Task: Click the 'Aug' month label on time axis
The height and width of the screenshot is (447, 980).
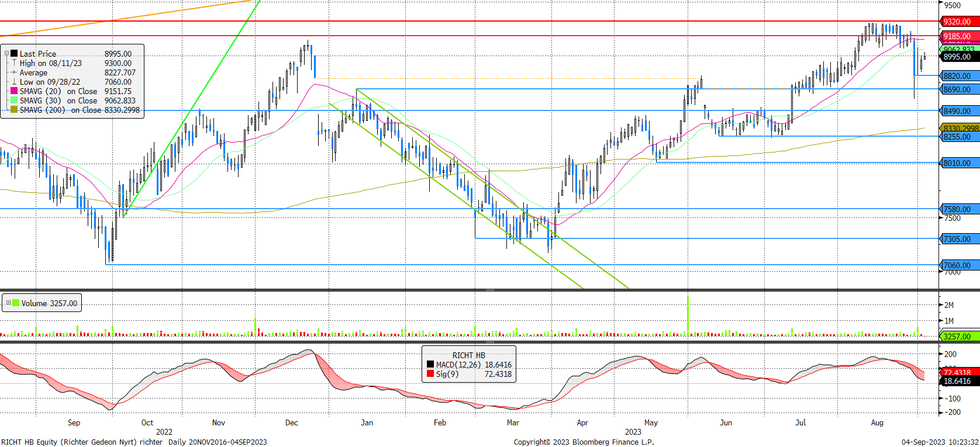Action: pyautogui.click(x=877, y=422)
